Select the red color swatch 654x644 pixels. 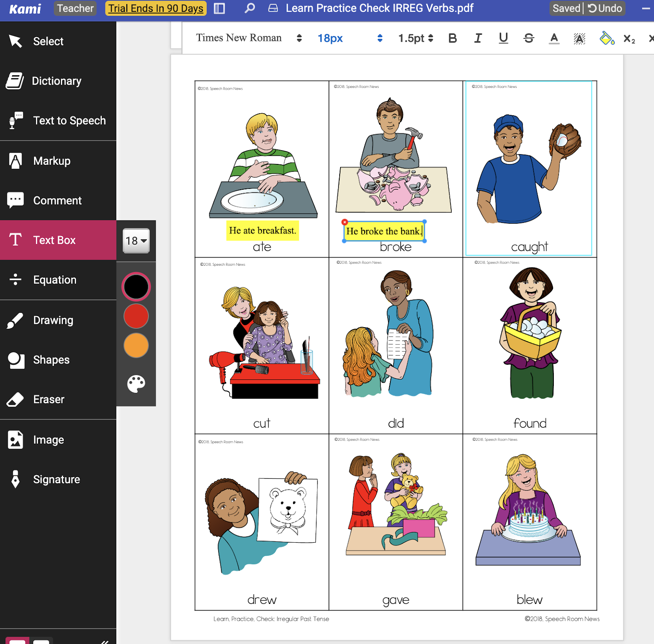click(136, 316)
